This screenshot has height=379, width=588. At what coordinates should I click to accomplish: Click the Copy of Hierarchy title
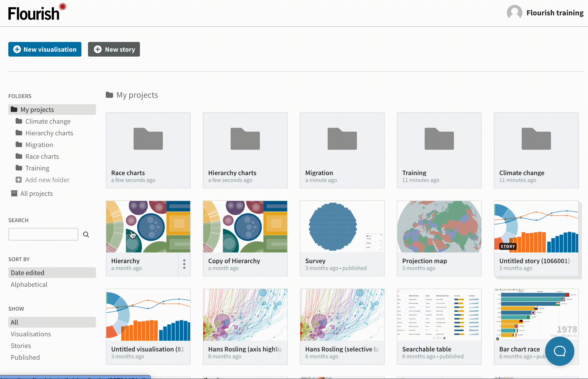tap(234, 261)
